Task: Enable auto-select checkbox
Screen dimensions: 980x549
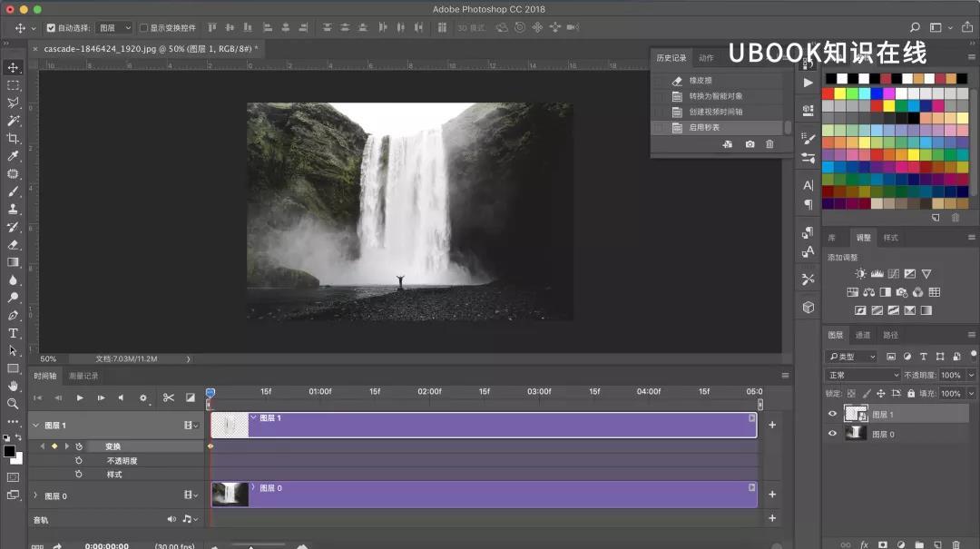Action: click(x=51, y=27)
